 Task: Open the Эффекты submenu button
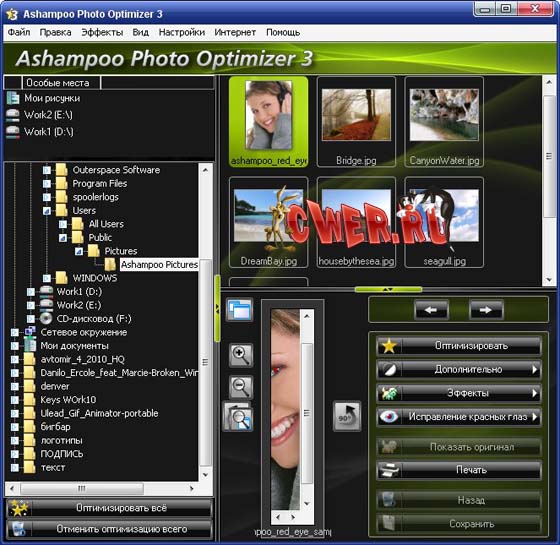[x=459, y=393]
